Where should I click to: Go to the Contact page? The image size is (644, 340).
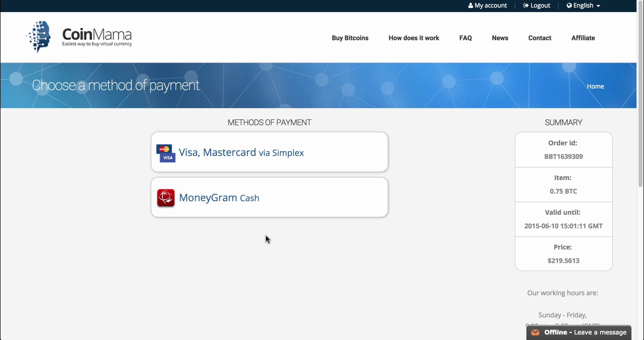(x=540, y=38)
